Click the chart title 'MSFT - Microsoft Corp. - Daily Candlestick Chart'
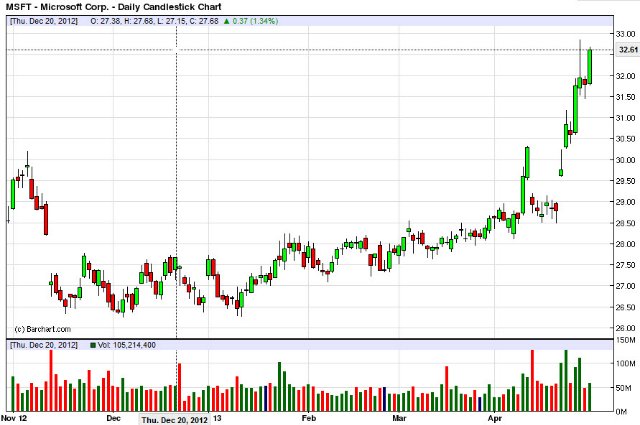The width and height of the screenshot is (640, 425). (x=114, y=7)
